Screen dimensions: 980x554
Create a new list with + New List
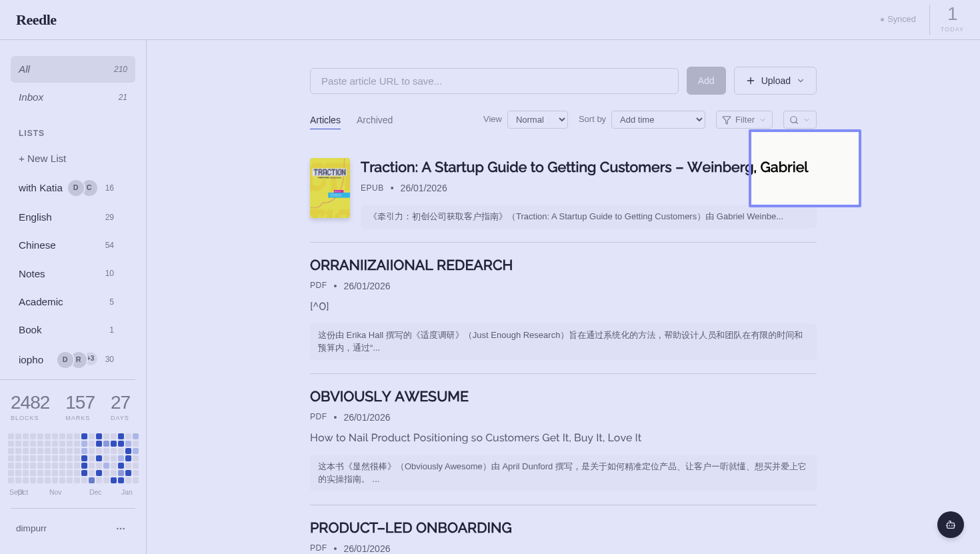[x=43, y=159]
